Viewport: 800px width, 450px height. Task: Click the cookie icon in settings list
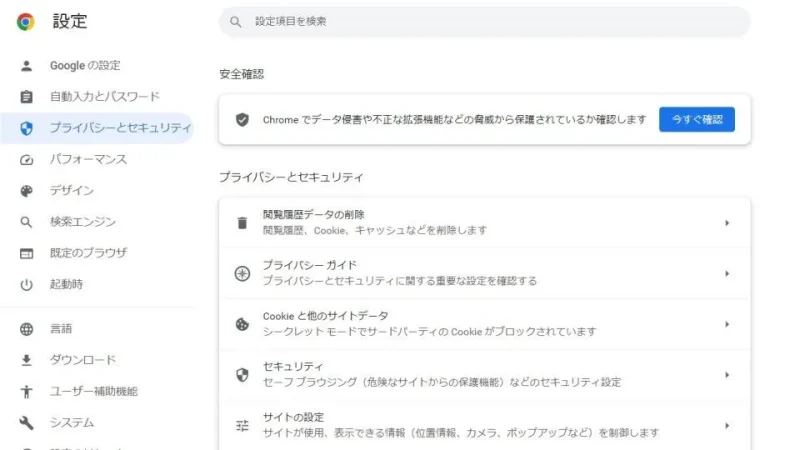coord(242,324)
